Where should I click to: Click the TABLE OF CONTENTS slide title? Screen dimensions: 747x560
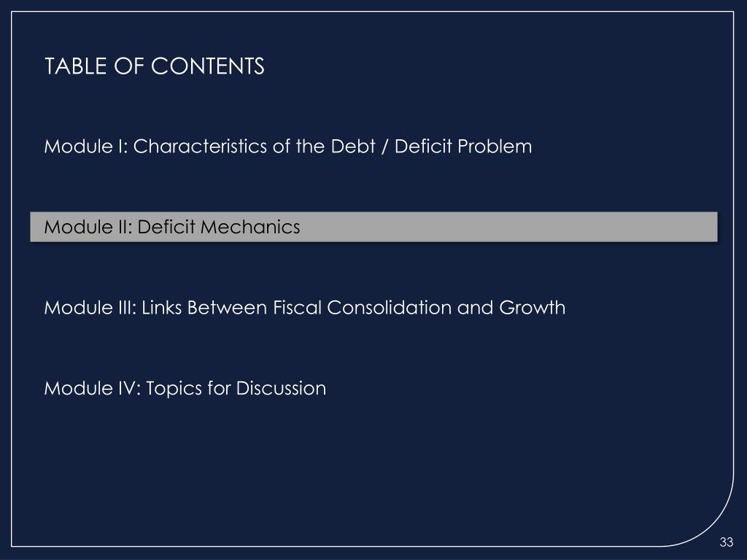[x=155, y=66]
